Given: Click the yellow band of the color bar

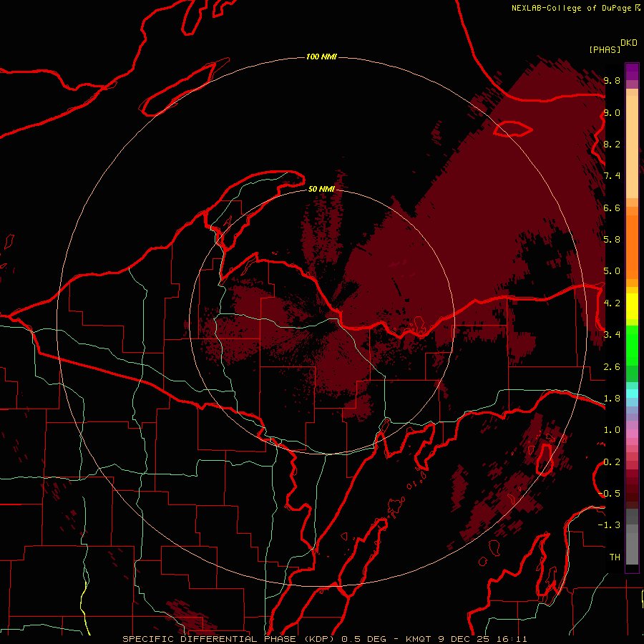Looking at the screenshot, I should pyautogui.click(x=632, y=306).
